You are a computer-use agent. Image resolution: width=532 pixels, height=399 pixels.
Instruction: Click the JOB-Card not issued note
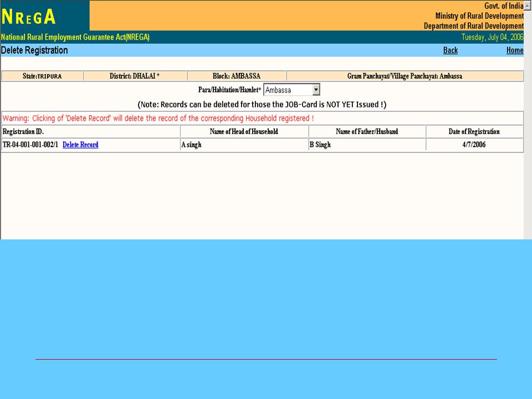[x=262, y=105]
